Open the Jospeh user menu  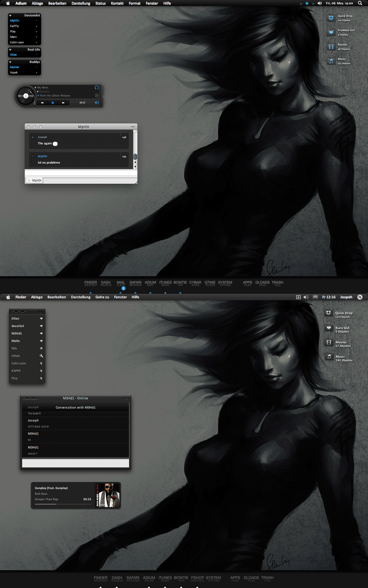346,297
